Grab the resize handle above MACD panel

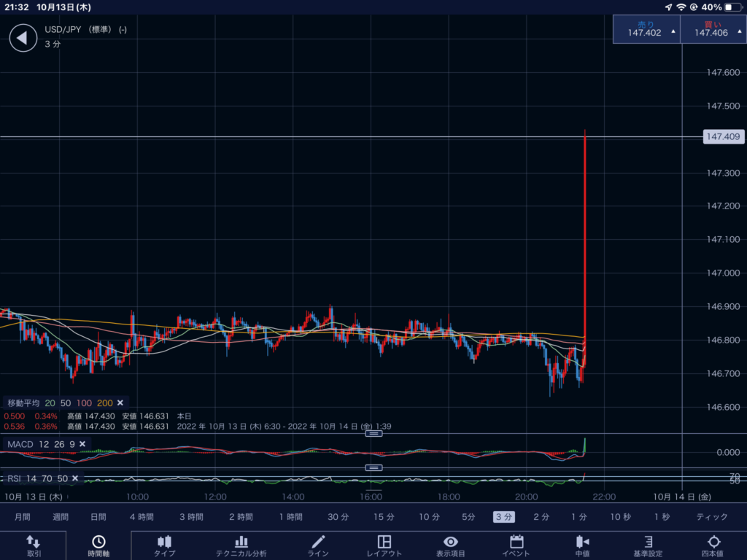pos(373,434)
